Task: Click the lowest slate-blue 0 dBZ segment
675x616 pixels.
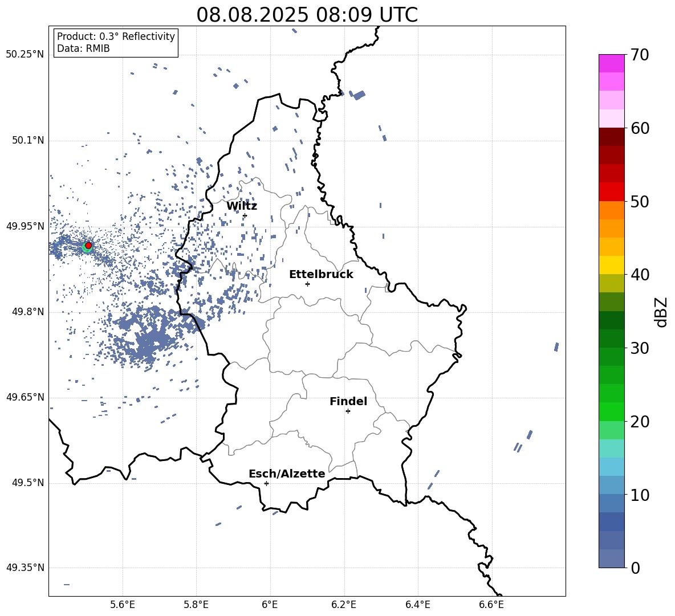Action: click(611, 558)
